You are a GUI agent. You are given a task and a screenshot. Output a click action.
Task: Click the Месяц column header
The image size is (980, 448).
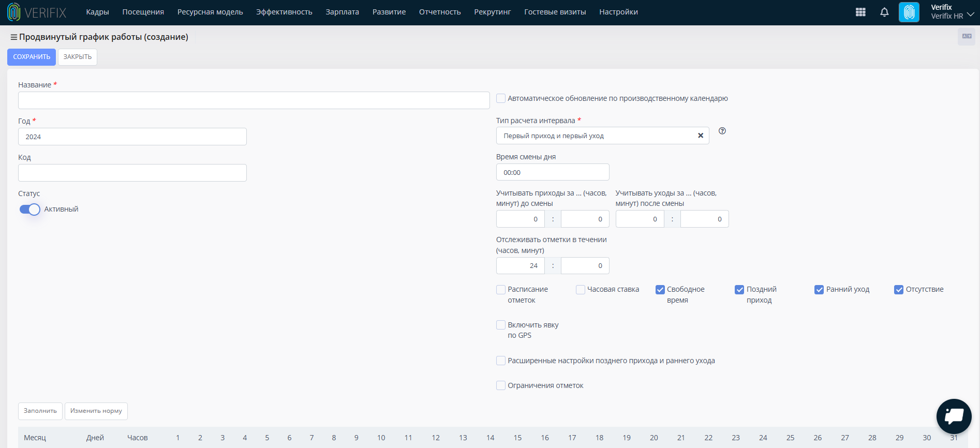[35, 438]
